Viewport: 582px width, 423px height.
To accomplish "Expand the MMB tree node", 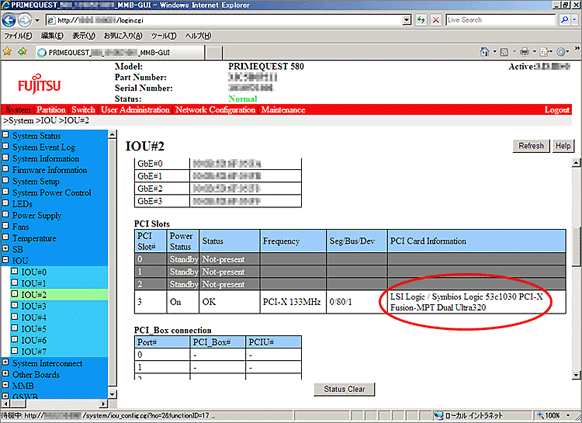I will click(x=6, y=385).
